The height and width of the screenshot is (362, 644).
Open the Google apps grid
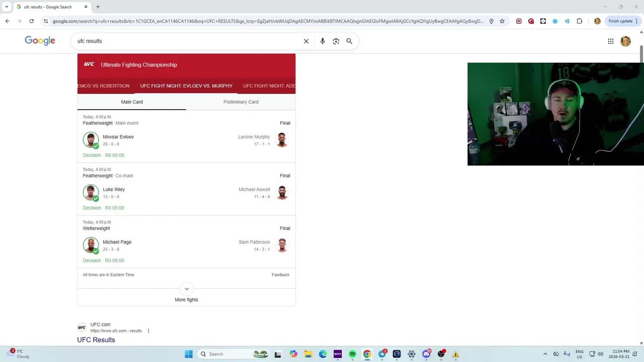[x=611, y=41]
